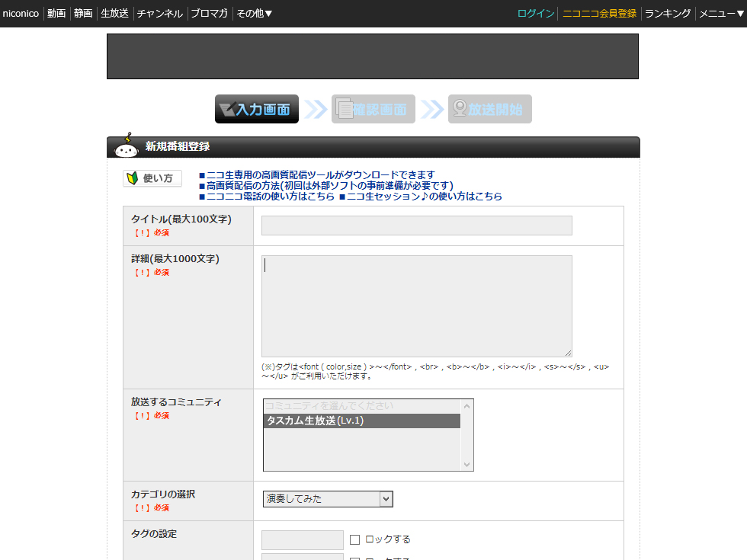Open the category dropdown showing 演奏してみた
The height and width of the screenshot is (560, 747).
click(x=328, y=498)
